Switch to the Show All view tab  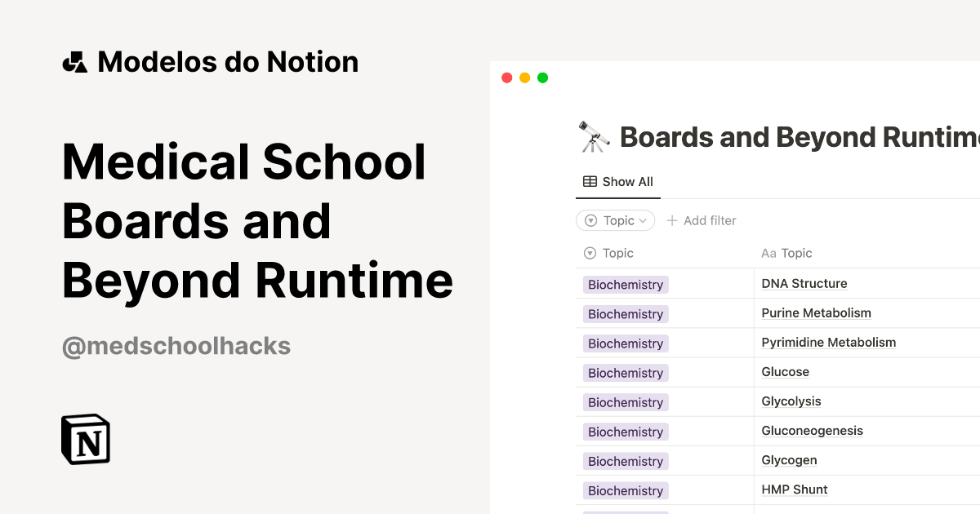pyautogui.click(x=618, y=181)
